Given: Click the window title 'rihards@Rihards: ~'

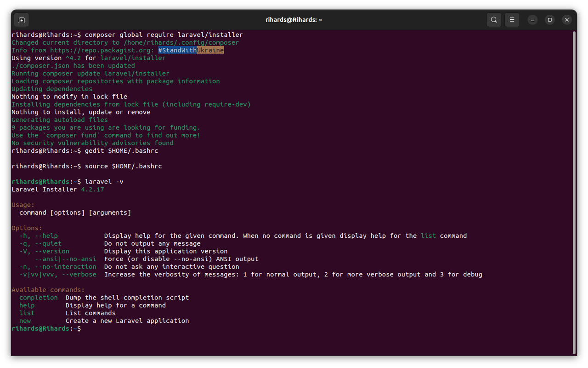Looking at the screenshot, I should click(x=294, y=20).
